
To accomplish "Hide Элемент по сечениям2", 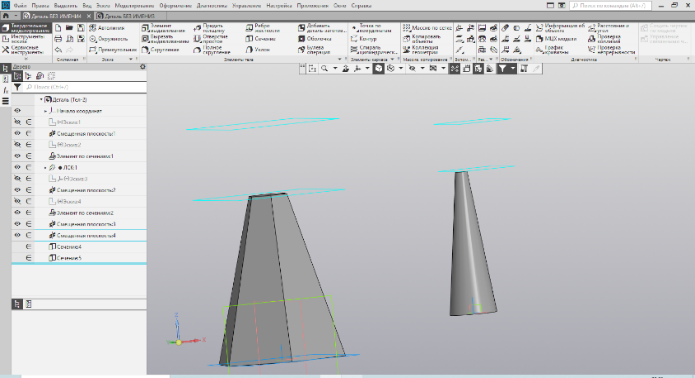I will (17, 213).
